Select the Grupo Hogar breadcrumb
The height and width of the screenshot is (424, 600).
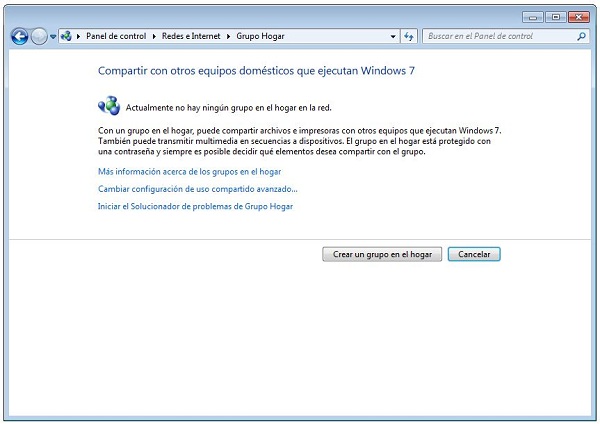tap(260, 36)
